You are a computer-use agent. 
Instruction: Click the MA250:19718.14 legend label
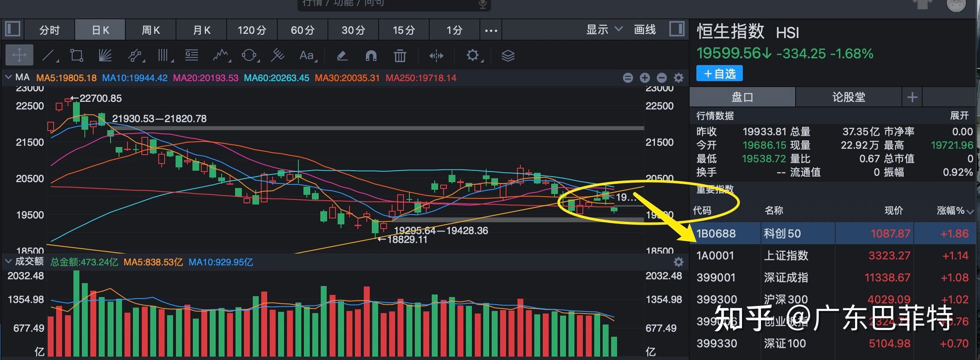(421, 78)
